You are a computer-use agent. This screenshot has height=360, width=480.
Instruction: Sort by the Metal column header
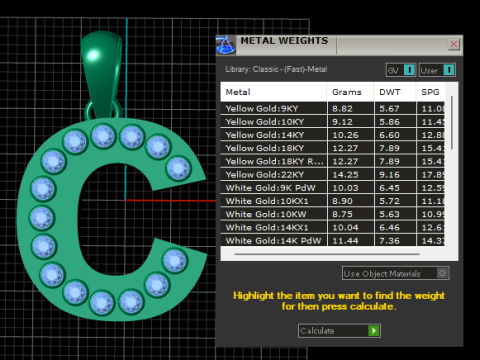coord(273,92)
